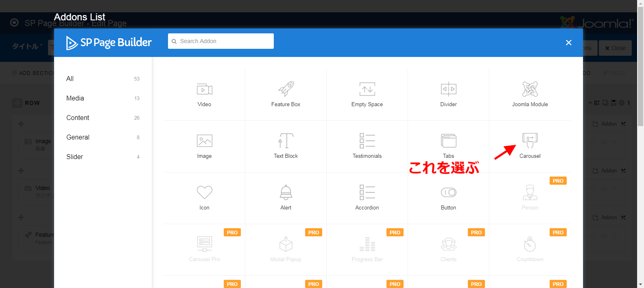Filter addons by Content category

coord(103,118)
